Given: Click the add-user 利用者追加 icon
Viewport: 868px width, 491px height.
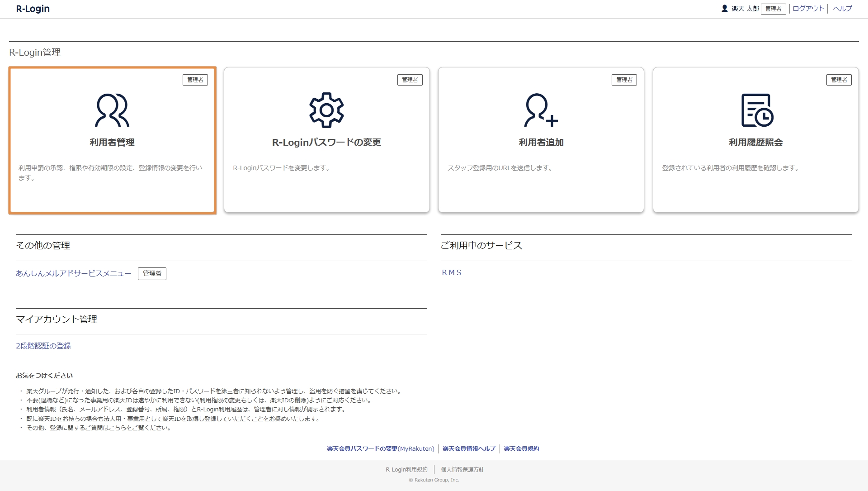Looking at the screenshot, I should tap(541, 110).
